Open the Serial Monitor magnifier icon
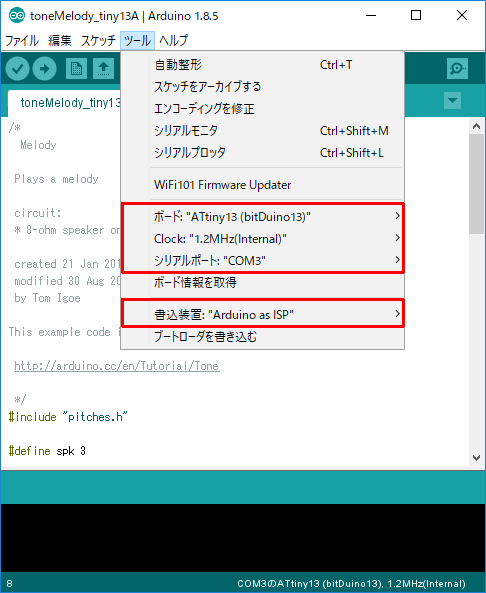This screenshot has height=593, width=486. 457,68
